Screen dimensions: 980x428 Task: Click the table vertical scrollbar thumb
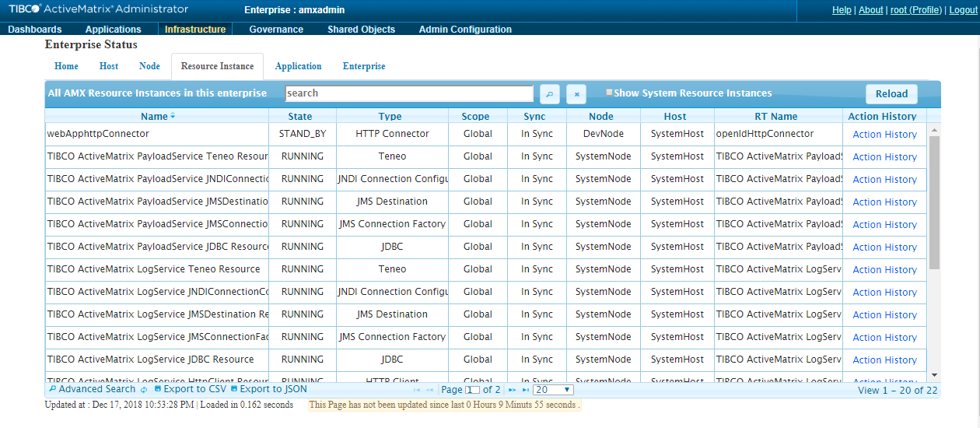coord(934,203)
